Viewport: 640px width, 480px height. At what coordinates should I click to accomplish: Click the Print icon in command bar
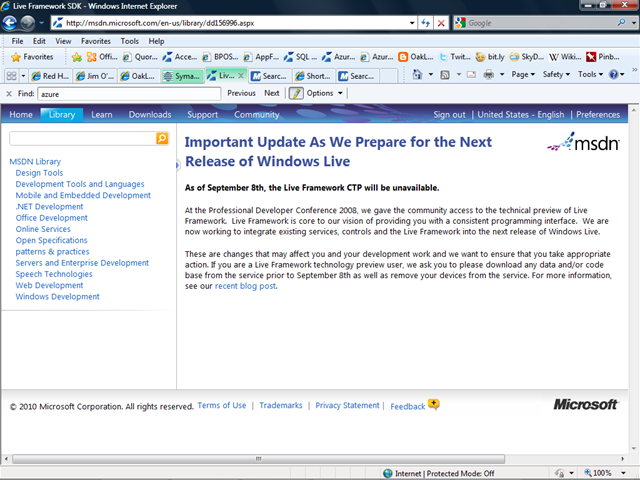point(489,75)
